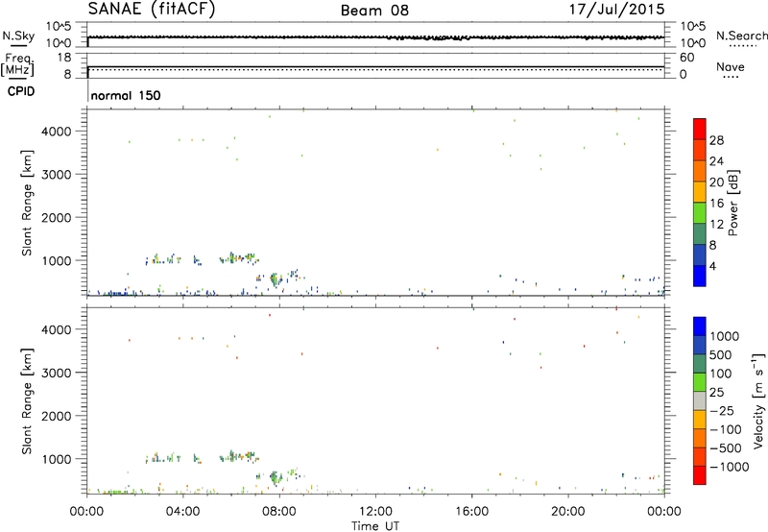Click the 'normal 150' CPID text
The width and height of the screenshot is (768, 532).
[126, 95]
